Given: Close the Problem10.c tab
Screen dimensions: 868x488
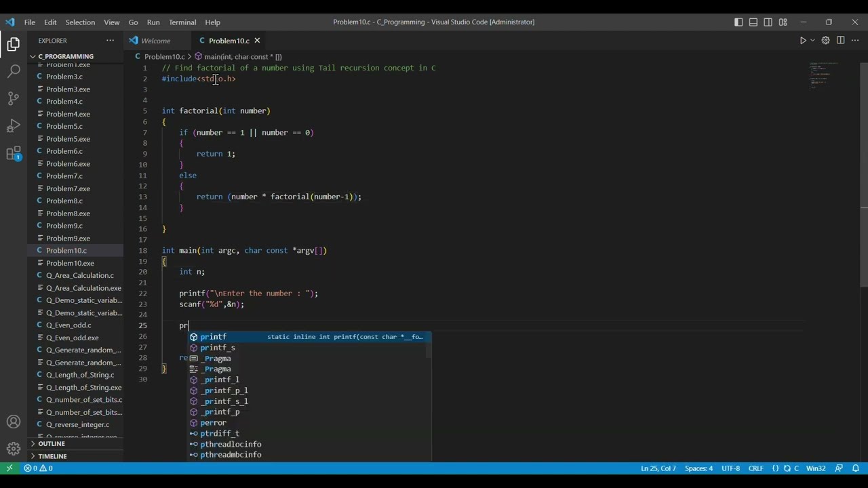Looking at the screenshot, I should pos(257,41).
